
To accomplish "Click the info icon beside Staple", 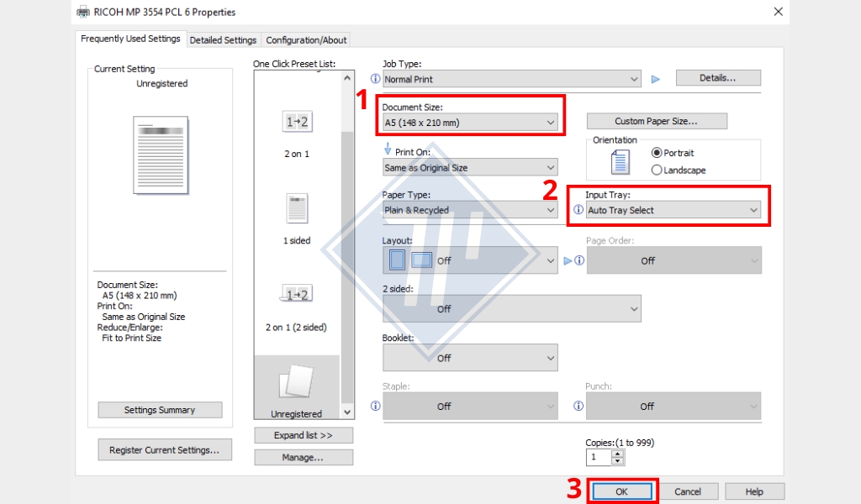I will tap(375, 406).
